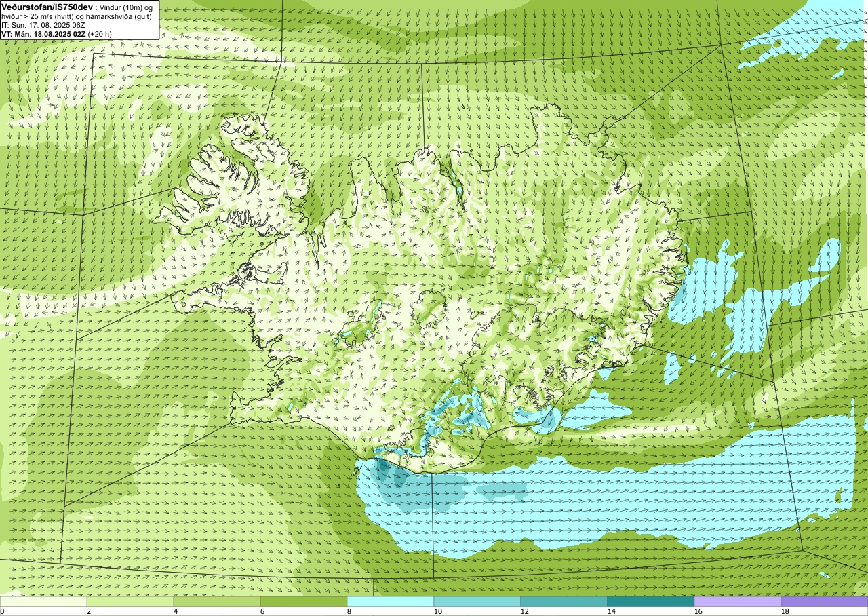The image size is (868, 616).
Task: Click the dark teal 14–16 legend swatch
Action: [x=651, y=601]
